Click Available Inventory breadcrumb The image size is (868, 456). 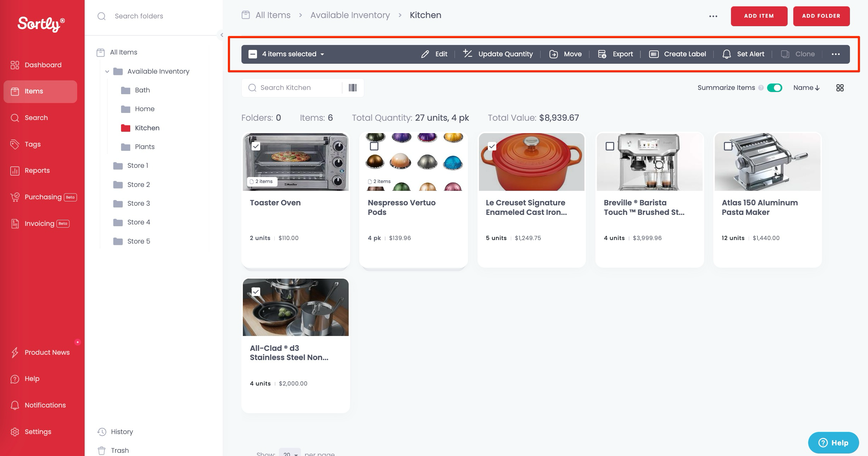pyautogui.click(x=350, y=15)
